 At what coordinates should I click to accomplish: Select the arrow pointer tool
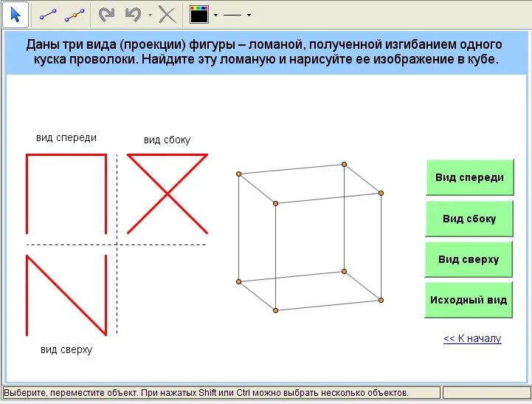(15, 15)
